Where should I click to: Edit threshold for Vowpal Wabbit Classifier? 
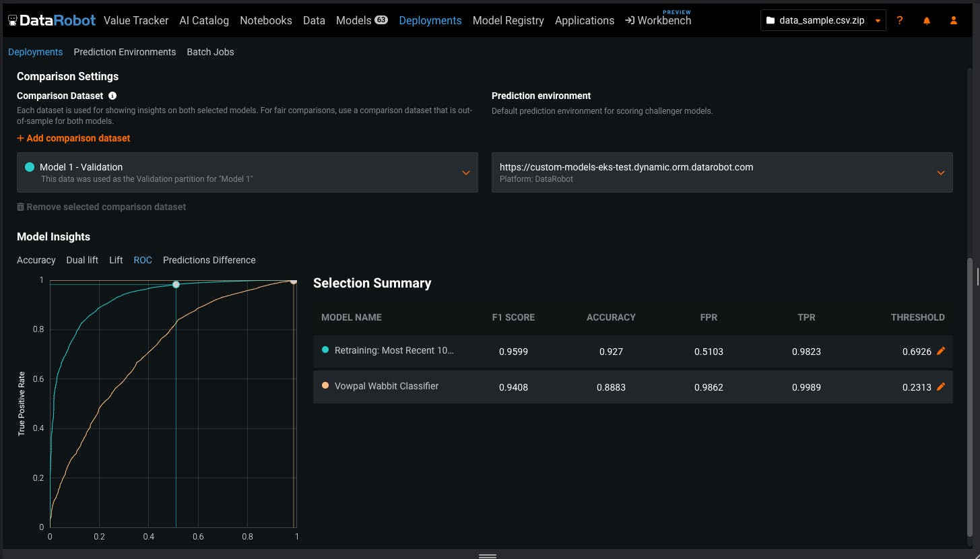[941, 387]
